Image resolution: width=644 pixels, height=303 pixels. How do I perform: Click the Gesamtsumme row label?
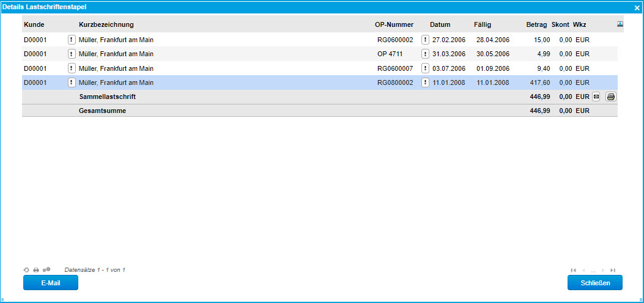(x=102, y=111)
